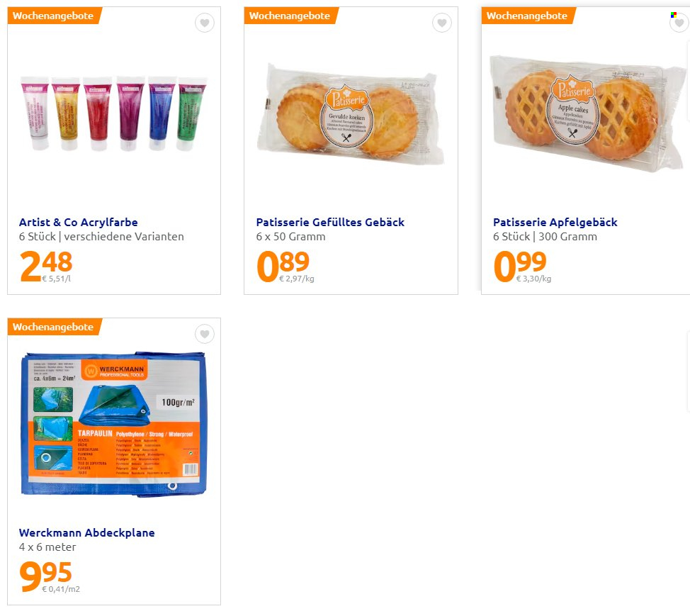Click the 9,95 price of Abdeckplane
Viewport: 690px width, 616px height.
(45, 576)
